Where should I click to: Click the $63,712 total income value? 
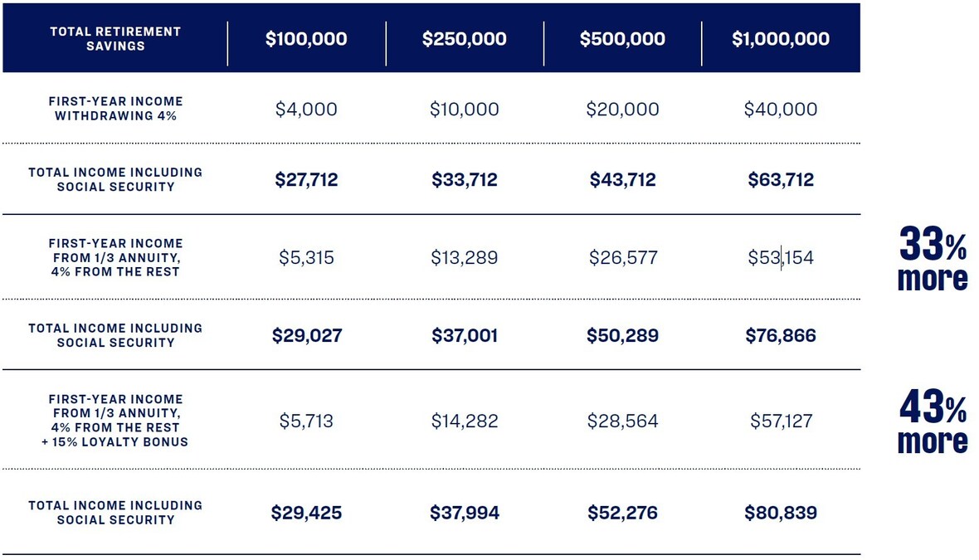point(780,180)
